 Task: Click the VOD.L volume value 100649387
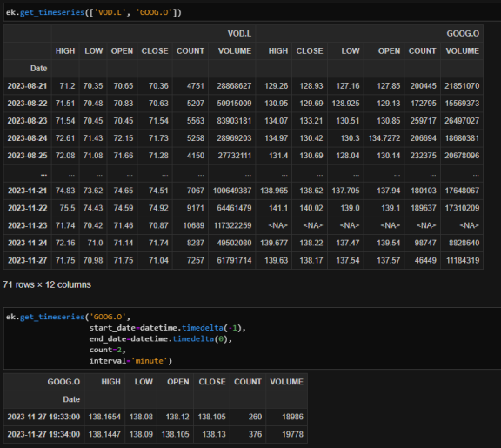pyautogui.click(x=232, y=191)
